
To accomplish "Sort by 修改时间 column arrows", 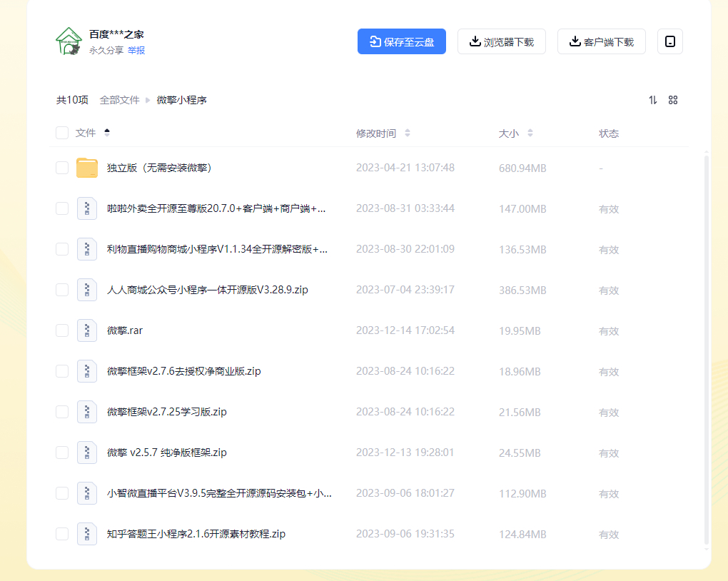I will point(407,133).
